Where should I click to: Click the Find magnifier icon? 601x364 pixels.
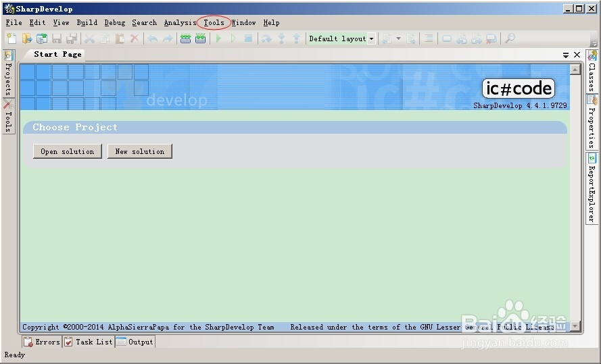(510, 38)
